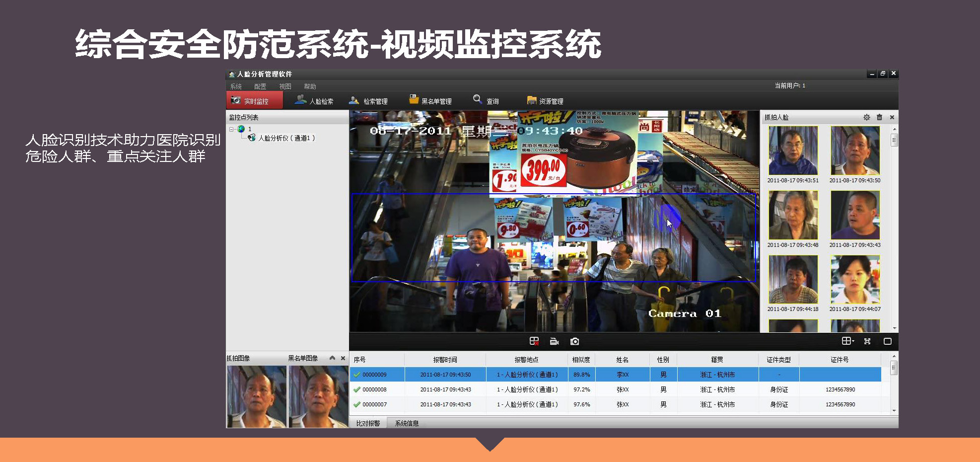Image resolution: width=980 pixels, height=462 pixels.
Task: Click the trash icon in 抓拍人脸 panel
Action: [x=879, y=117]
